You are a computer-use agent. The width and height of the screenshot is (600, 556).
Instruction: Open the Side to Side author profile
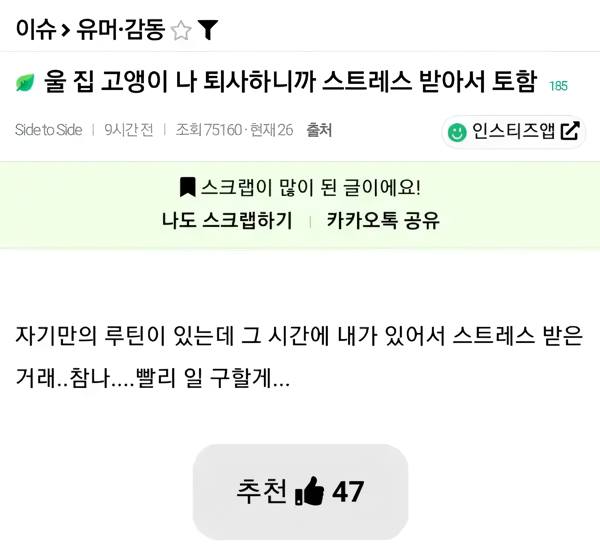48,130
